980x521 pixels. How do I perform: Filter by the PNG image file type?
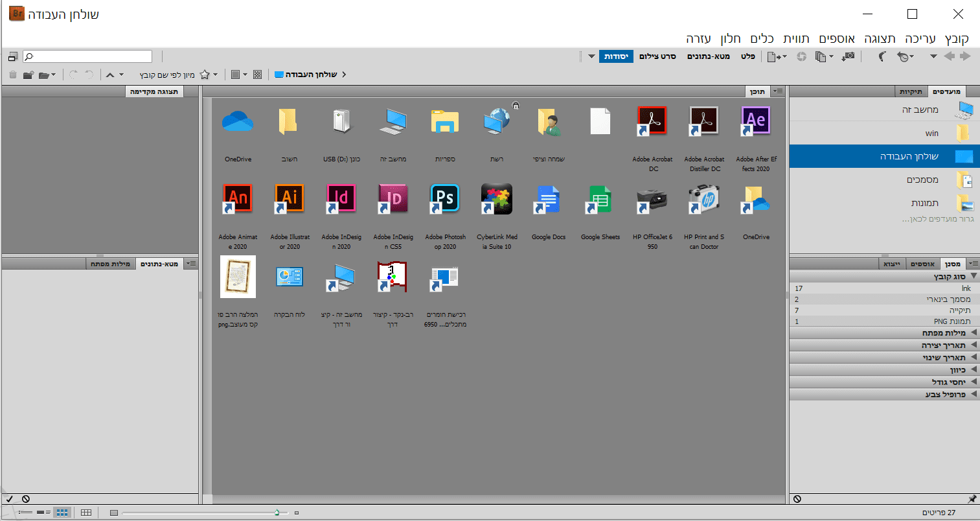(x=883, y=321)
